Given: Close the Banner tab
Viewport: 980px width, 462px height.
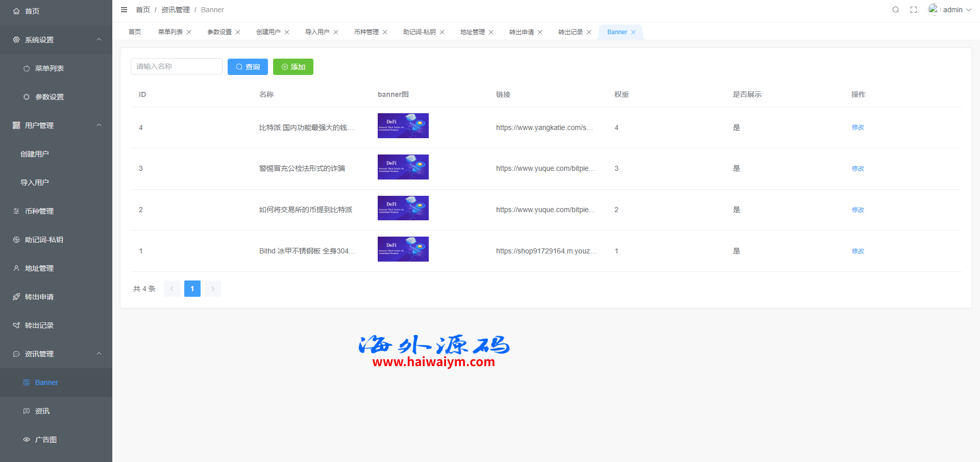Looking at the screenshot, I should [633, 32].
